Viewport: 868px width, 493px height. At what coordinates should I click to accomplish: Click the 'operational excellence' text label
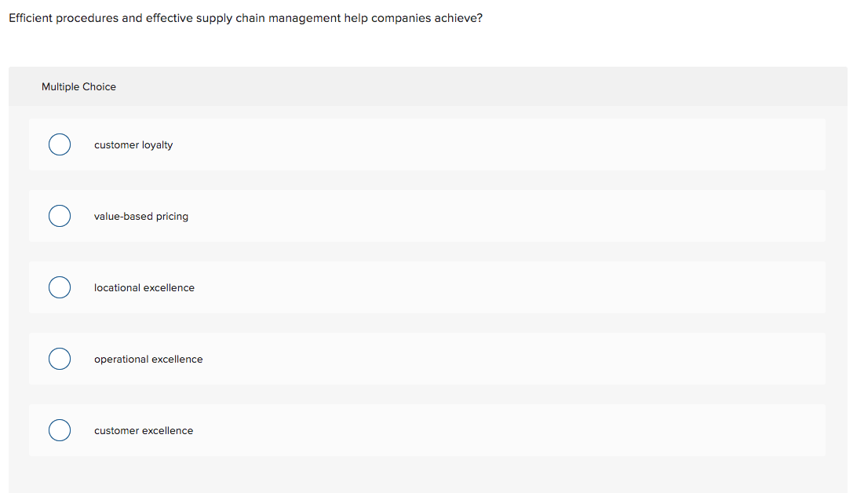(148, 359)
